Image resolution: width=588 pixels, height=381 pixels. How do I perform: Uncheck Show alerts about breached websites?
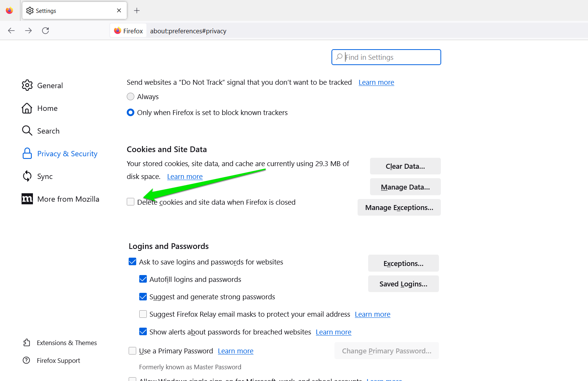[143, 331]
